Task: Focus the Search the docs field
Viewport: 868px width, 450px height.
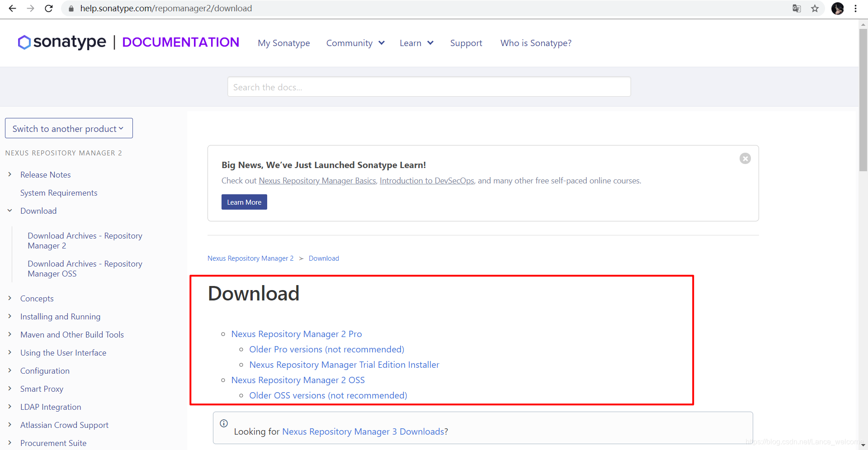Action: point(429,87)
